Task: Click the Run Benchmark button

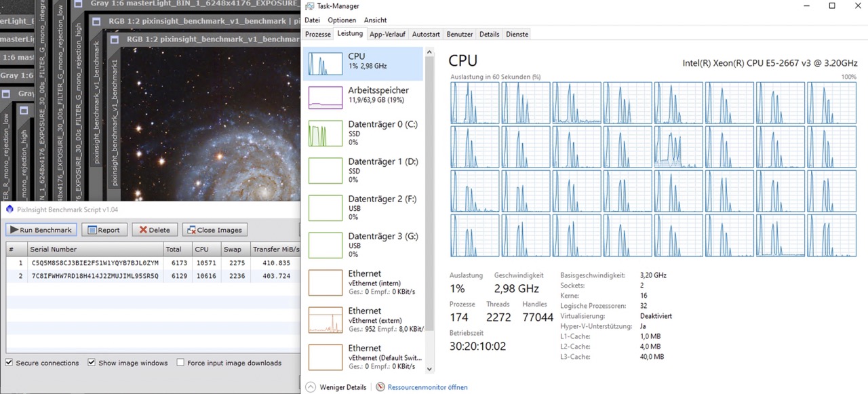Action: [41, 230]
